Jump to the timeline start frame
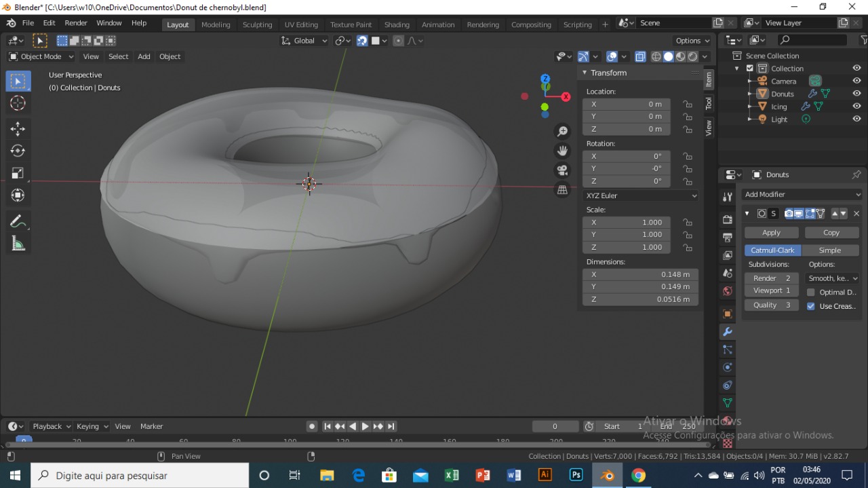 [x=327, y=426]
